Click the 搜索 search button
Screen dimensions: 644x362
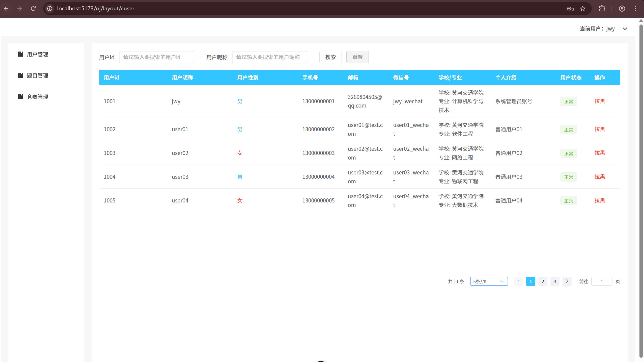pyautogui.click(x=330, y=57)
